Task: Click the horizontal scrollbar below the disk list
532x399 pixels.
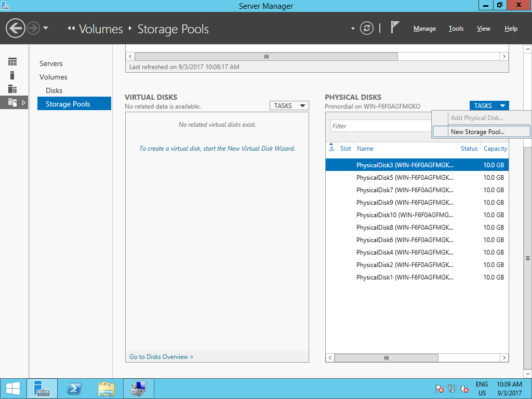Action: (x=385, y=357)
